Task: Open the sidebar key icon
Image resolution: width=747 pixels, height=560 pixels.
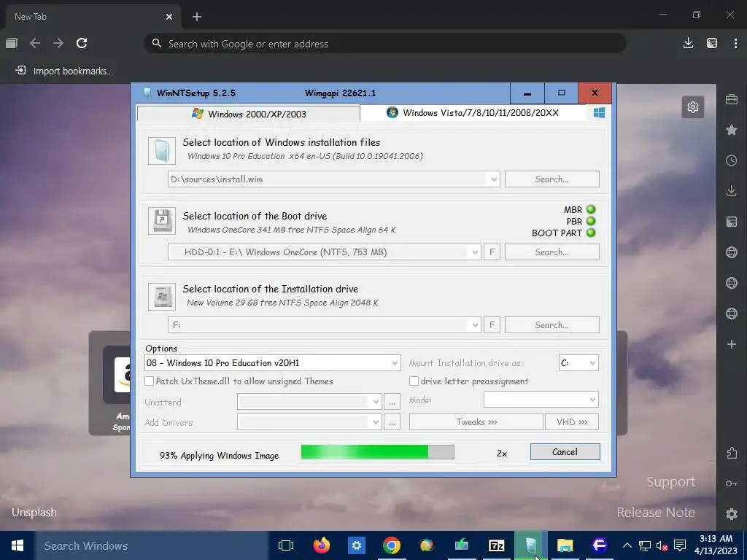Action: 732,483
